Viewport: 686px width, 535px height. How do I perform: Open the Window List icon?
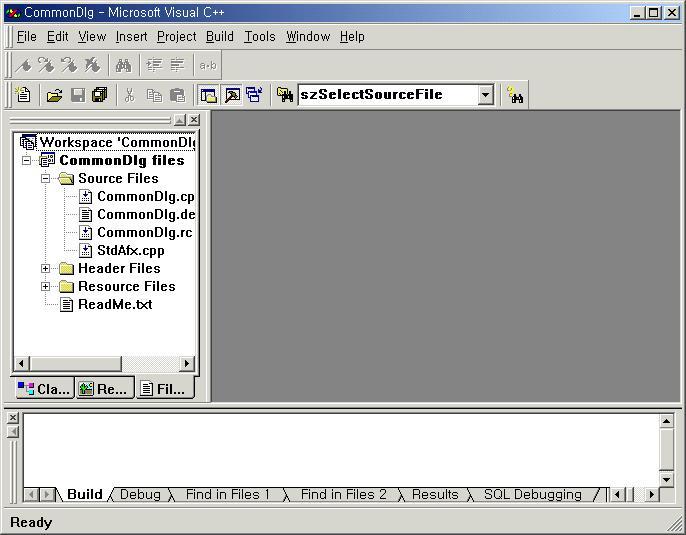254,94
